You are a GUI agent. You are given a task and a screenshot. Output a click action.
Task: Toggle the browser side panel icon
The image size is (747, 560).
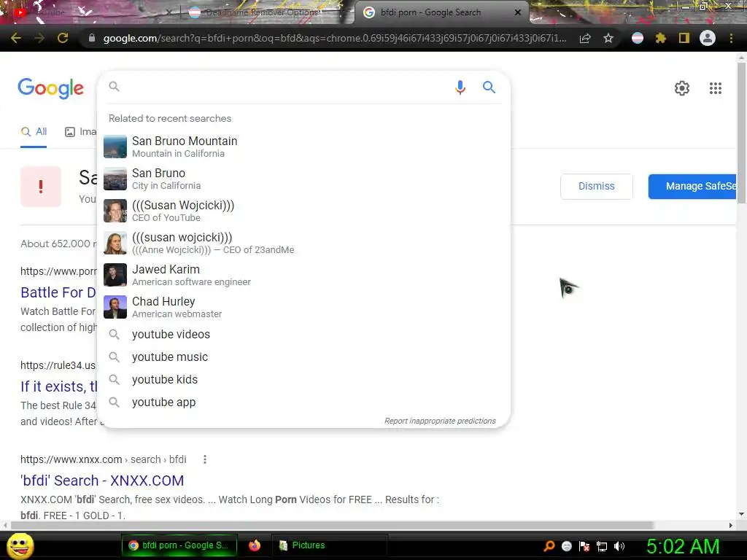coord(684,38)
